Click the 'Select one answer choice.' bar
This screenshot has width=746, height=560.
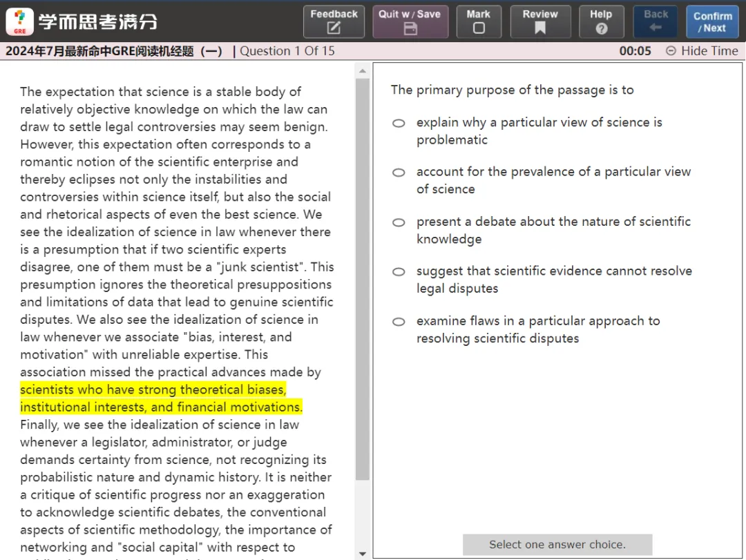point(557,545)
